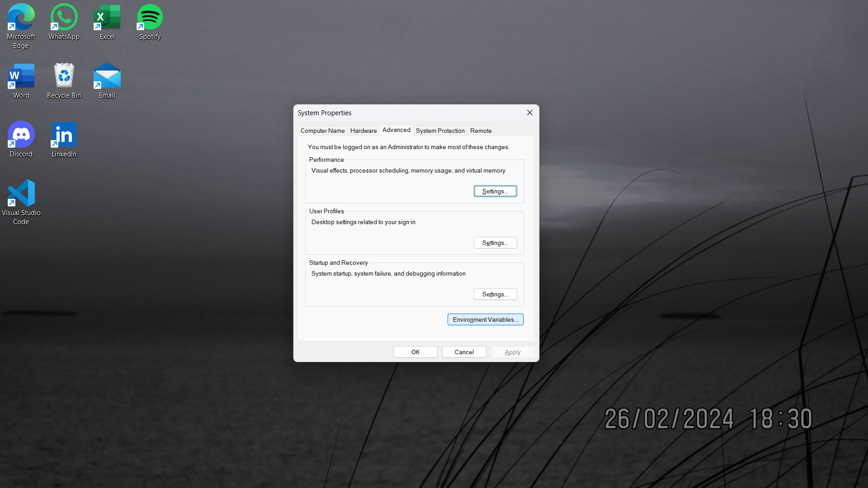The height and width of the screenshot is (488, 868).
Task: Switch to System Protection tab
Action: pyautogui.click(x=440, y=131)
